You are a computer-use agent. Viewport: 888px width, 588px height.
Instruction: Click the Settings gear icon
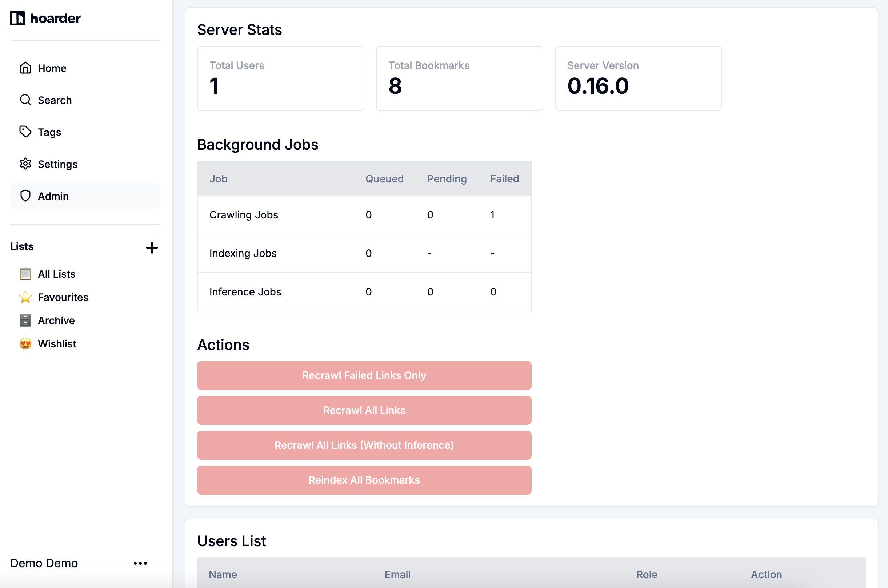pos(25,164)
